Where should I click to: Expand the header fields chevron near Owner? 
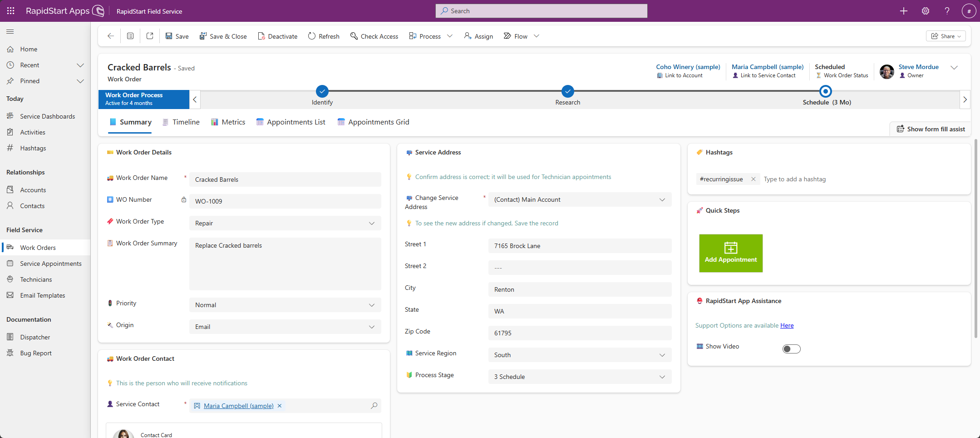tap(954, 67)
